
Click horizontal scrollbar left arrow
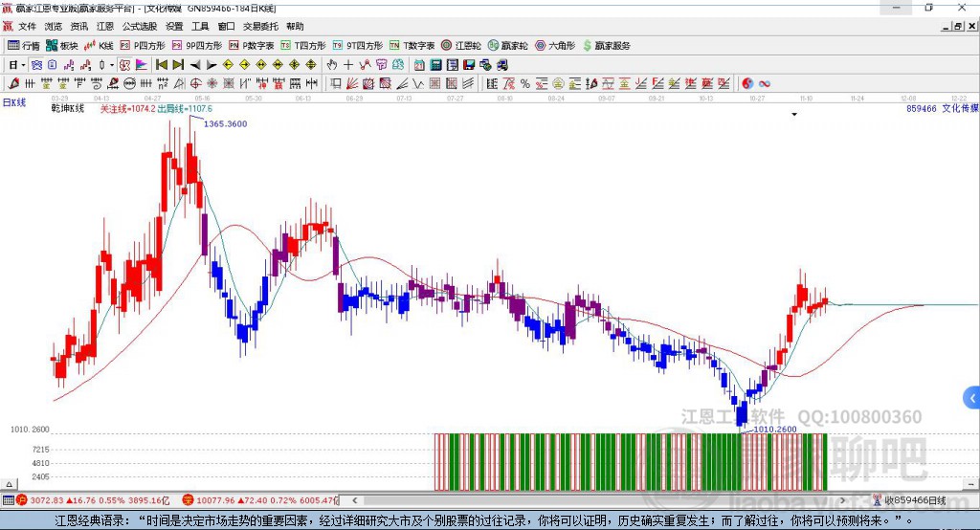(x=355, y=500)
